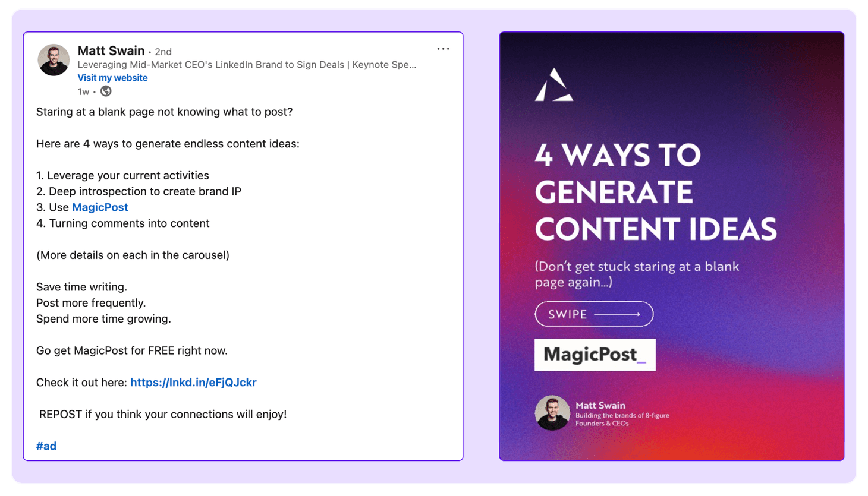This screenshot has height=496, width=868.
Task: Click the #ad hashtag
Action: pos(46,446)
